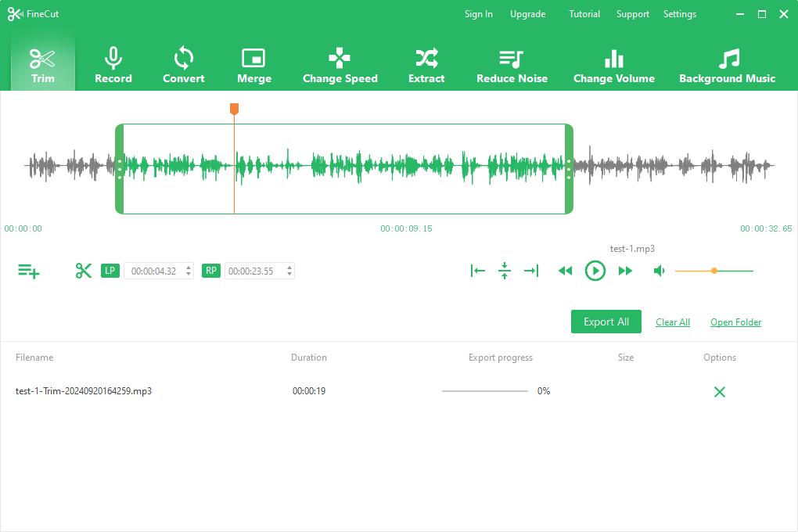Click the FineCut logo icon
The height and width of the screenshot is (532, 798).
[x=16, y=14]
